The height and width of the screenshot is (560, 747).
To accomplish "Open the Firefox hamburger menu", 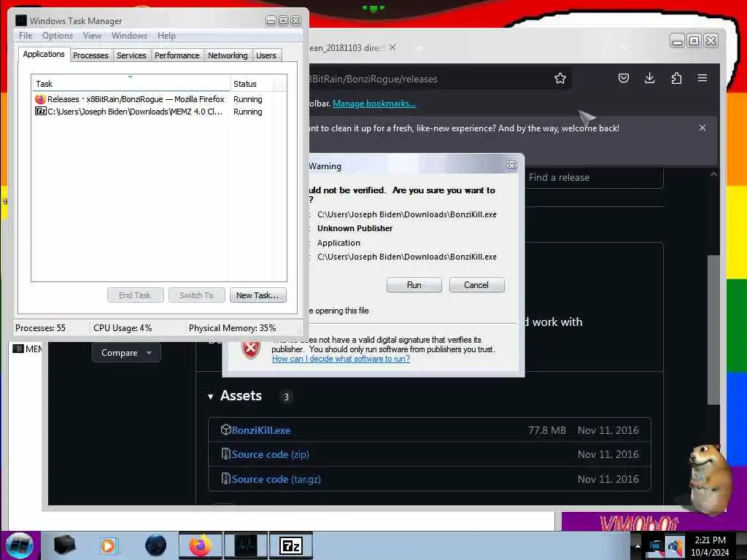I will [x=703, y=78].
